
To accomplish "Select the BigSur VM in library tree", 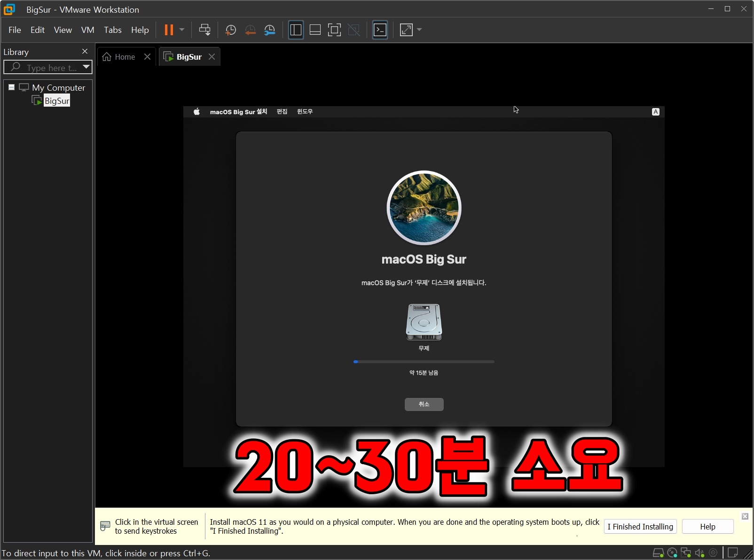I will [57, 101].
